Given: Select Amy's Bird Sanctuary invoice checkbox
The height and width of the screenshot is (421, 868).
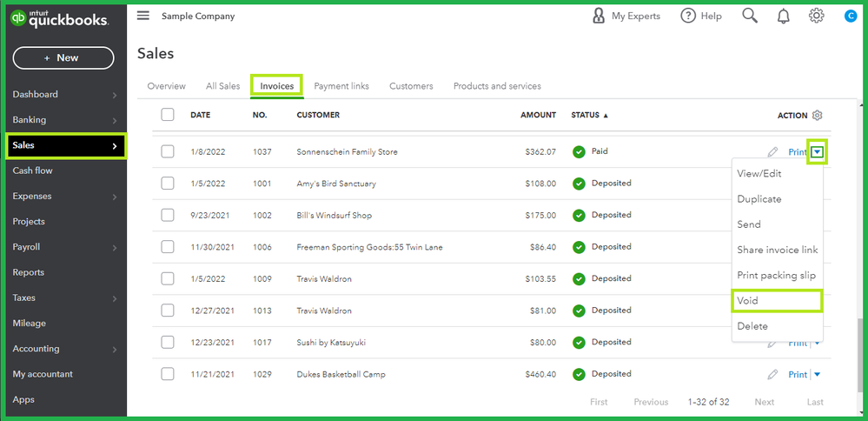Looking at the screenshot, I should [x=168, y=184].
